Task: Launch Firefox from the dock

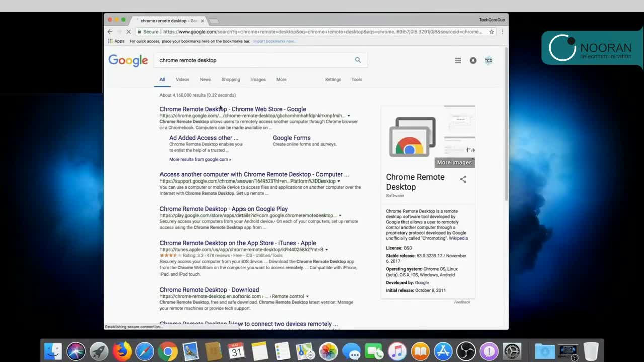Action: point(122,351)
